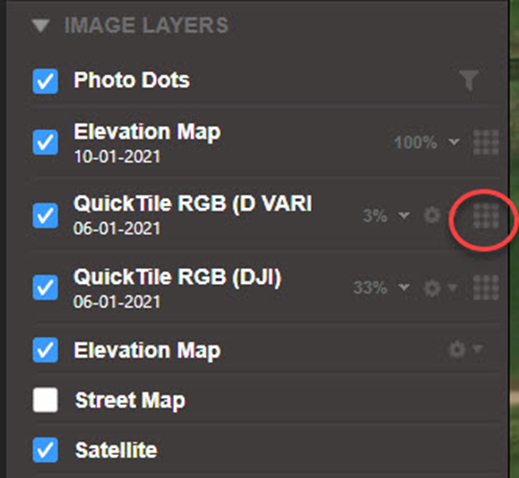The width and height of the screenshot is (519, 478).
Task: Toggle the QuickTile RGB (DJI) layer checkbox
Action: [45, 287]
